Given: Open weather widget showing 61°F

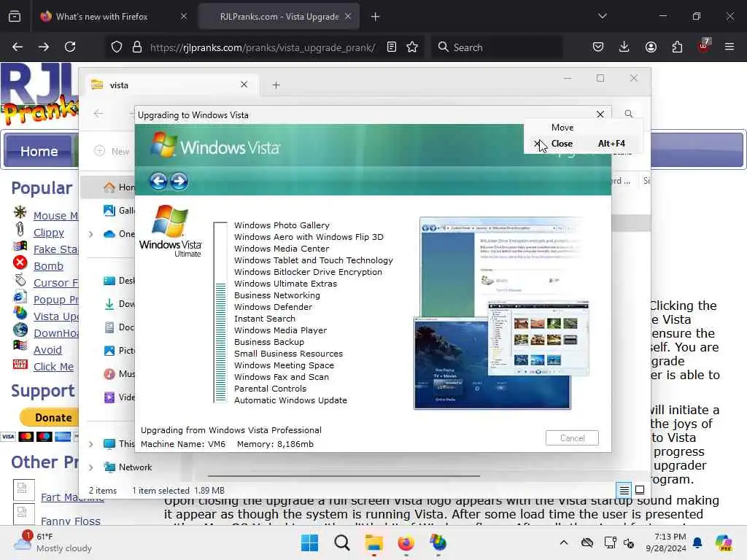Looking at the screenshot, I should [x=53, y=542].
